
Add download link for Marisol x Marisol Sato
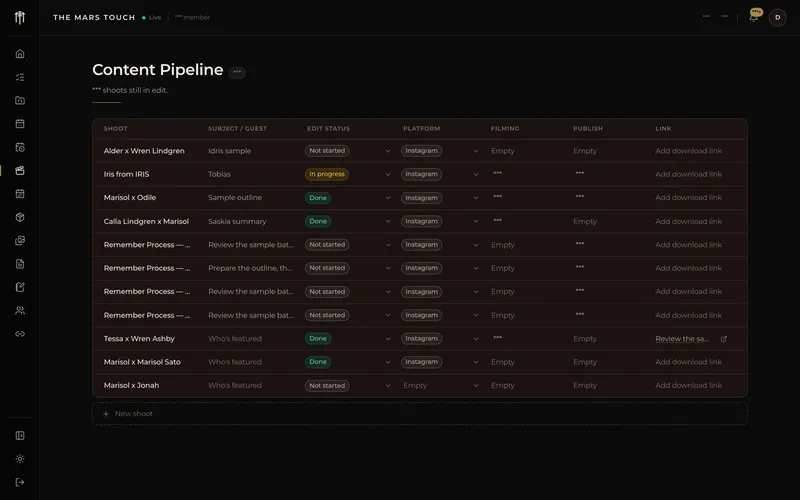688,362
